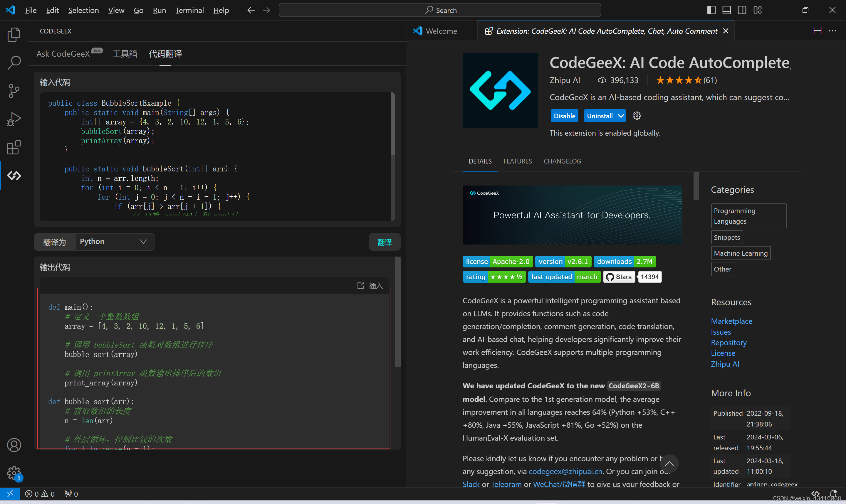Open the Search view in activity bar
The image size is (846, 504).
[x=14, y=63]
